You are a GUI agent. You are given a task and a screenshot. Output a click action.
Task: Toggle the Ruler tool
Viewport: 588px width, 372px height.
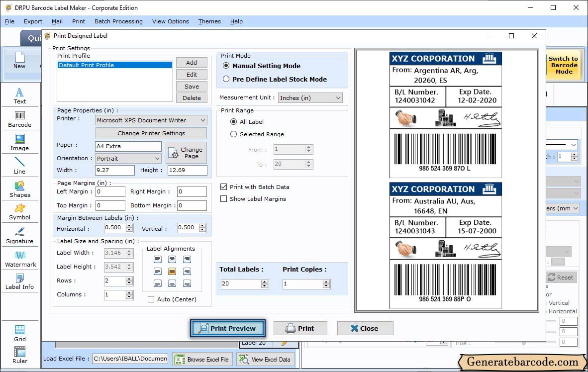[x=19, y=355]
